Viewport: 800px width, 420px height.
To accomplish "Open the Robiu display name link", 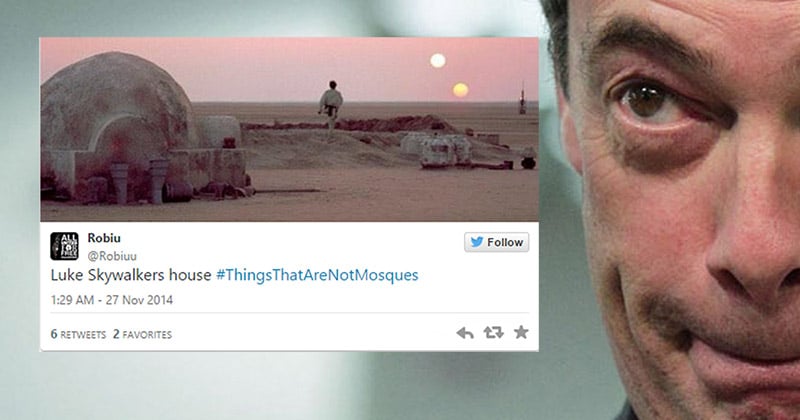I will coord(104,238).
